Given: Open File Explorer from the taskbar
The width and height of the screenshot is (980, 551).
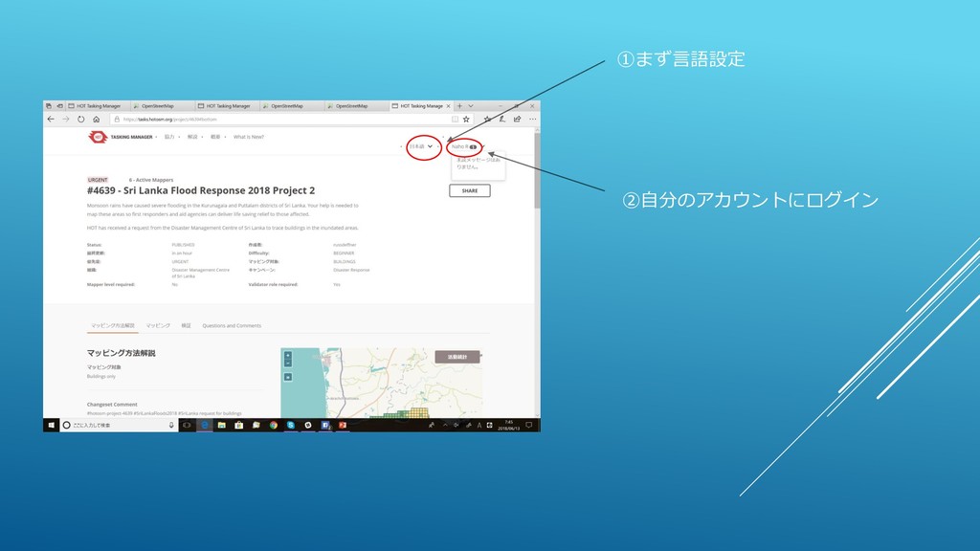Looking at the screenshot, I should click(x=221, y=425).
